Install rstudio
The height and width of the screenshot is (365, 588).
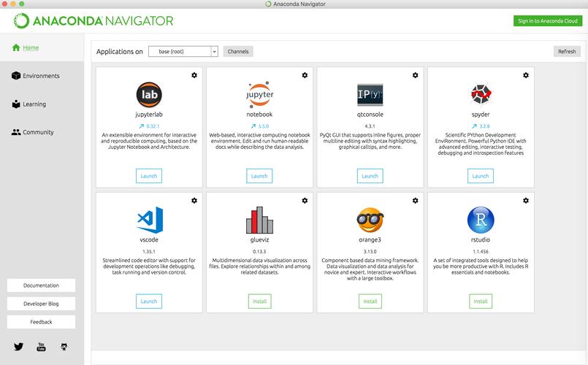pos(481,301)
